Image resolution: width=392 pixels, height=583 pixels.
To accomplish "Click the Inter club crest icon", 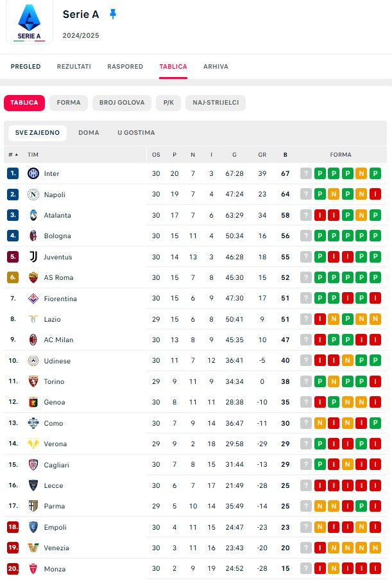I will point(33,173).
